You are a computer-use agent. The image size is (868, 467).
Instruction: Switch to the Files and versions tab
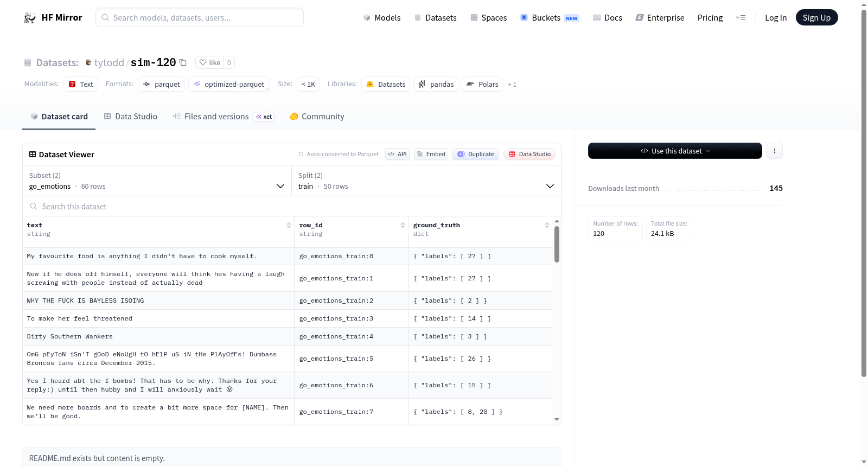coord(224,117)
